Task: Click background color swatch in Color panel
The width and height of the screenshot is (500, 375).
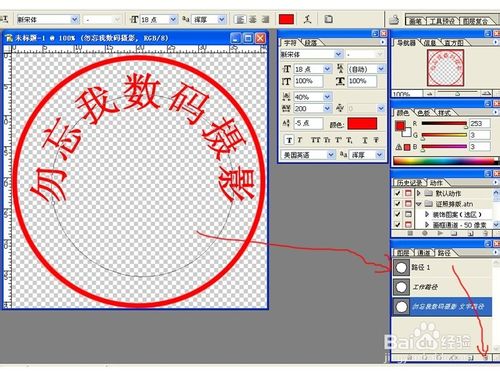Action: [407, 132]
